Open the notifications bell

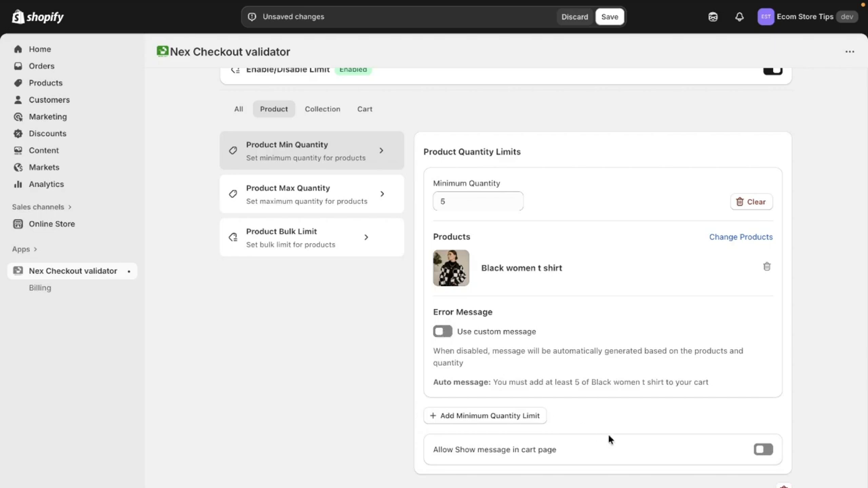(739, 17)
